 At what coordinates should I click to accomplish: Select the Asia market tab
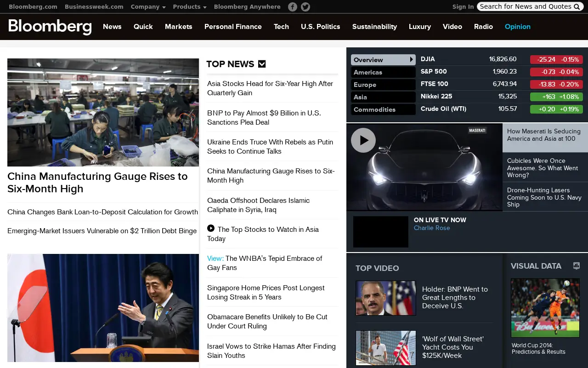383,97
